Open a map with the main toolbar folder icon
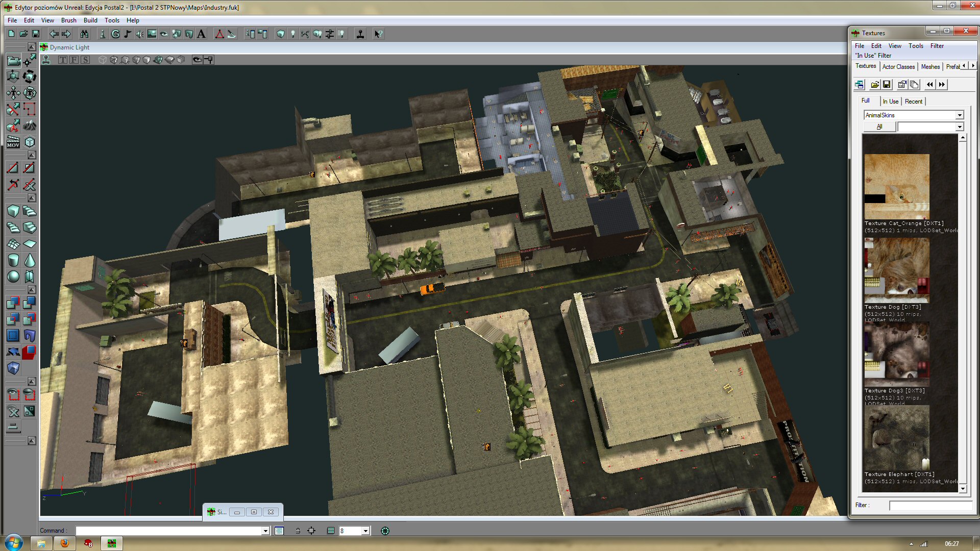 (23, 34)
